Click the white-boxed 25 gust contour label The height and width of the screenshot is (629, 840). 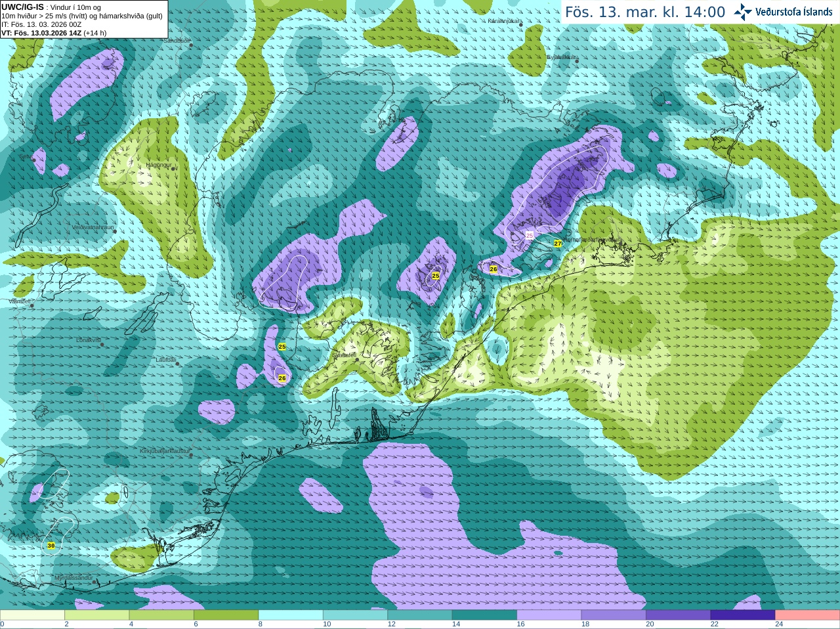click(x=530, y=235)
